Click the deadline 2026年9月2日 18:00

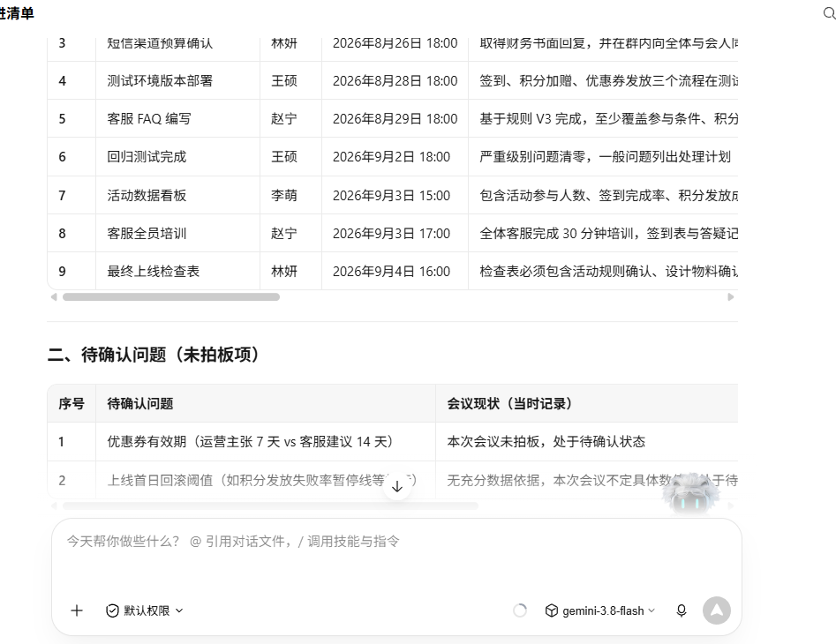click(x=391, y=157)
